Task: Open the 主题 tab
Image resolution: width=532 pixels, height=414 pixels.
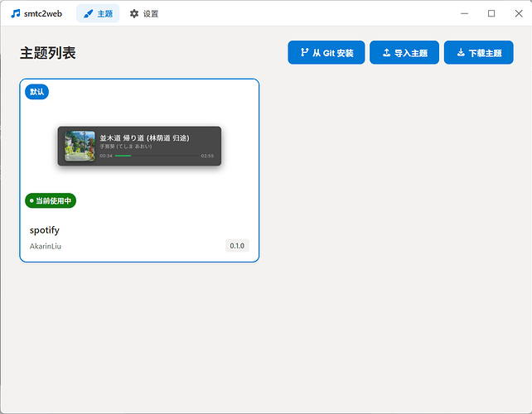Action: click(x=98, y=13)
